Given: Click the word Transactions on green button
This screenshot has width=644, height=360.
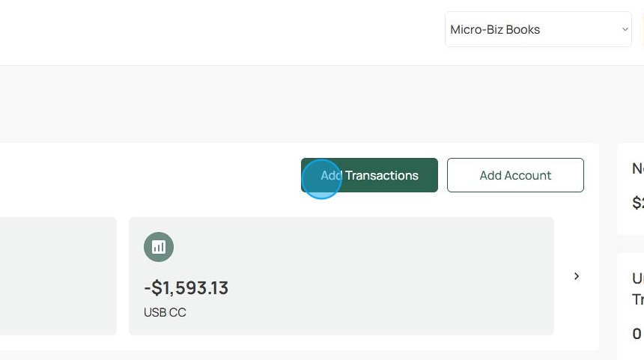Looking at the screenshot, I should pyautogui.click(x=382, y=175).
